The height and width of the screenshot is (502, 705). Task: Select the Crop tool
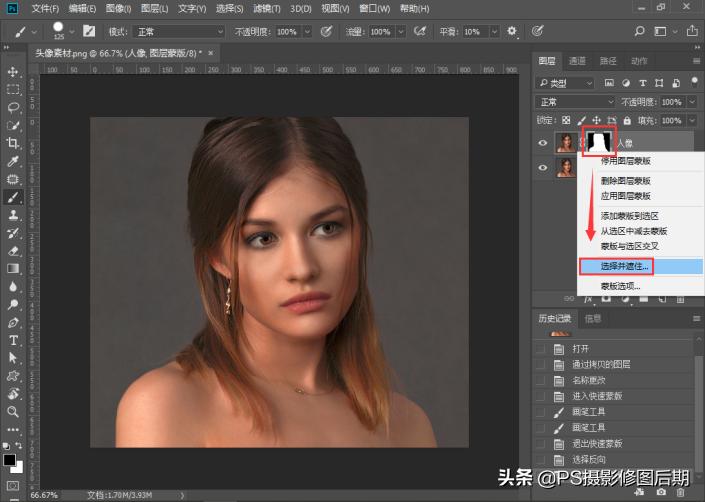tap(13, 143)
